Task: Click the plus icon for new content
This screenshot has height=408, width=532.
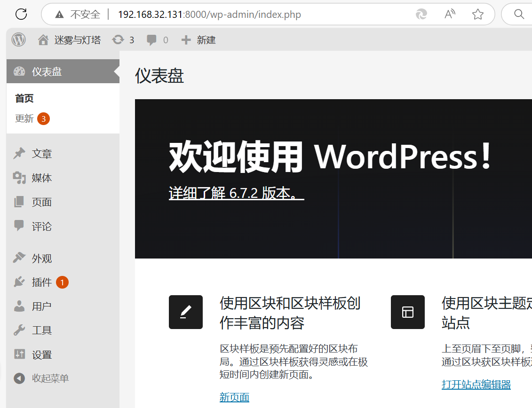Action: [x=186, y=40]
